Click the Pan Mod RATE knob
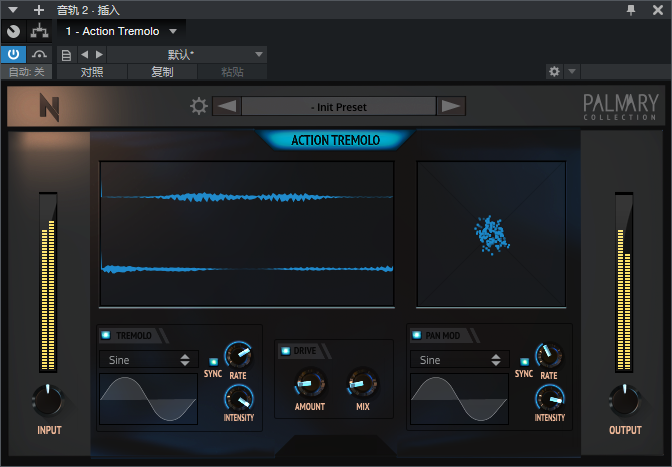The image size is (672, 467). click(549, 355)
